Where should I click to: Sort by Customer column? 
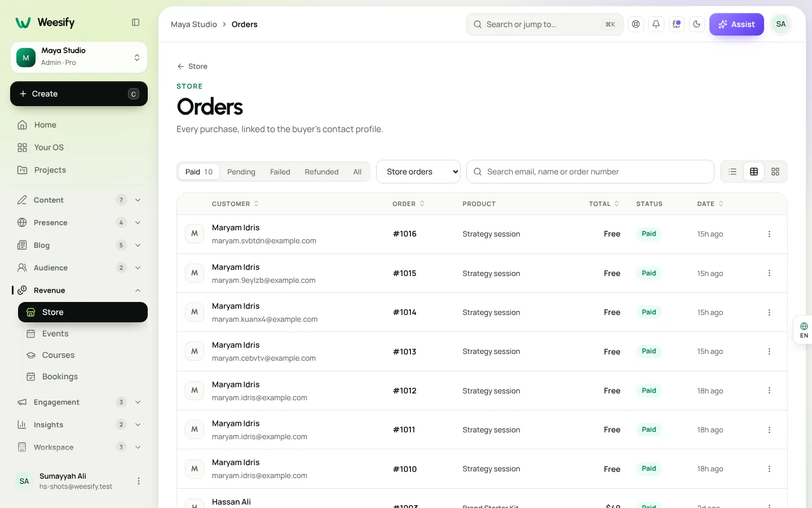(x=235, y=204)
